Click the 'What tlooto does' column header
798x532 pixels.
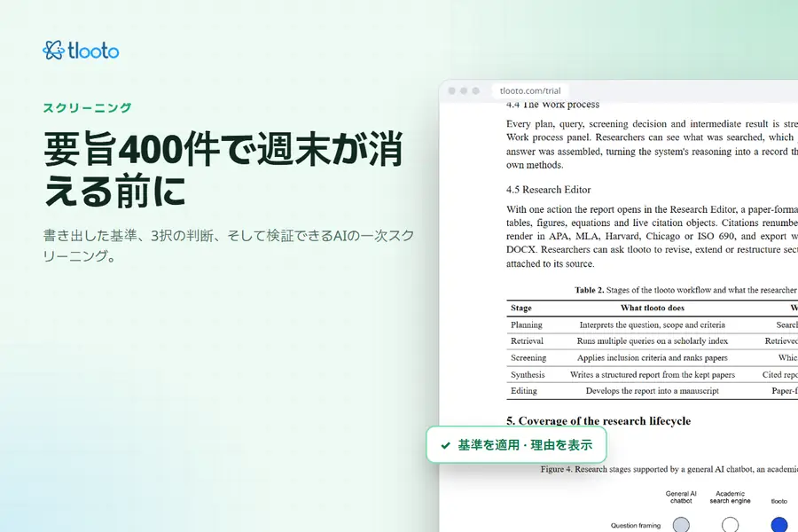(x=653, y=308)
